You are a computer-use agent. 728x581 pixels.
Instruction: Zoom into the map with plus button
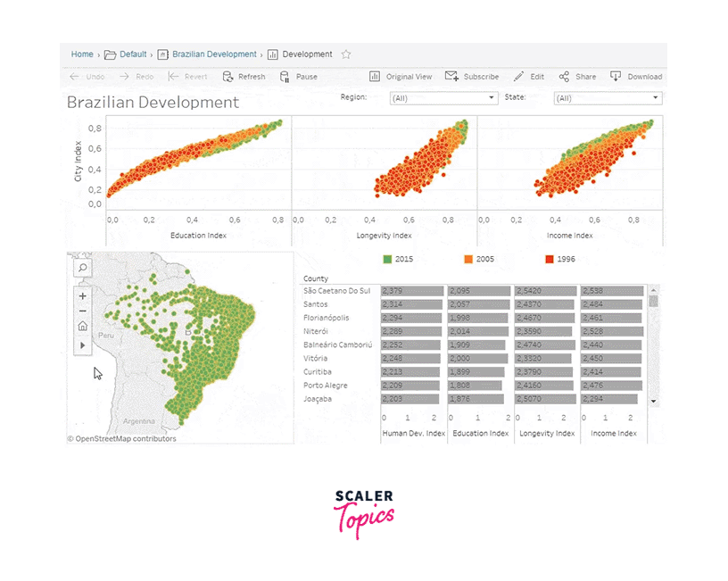click(81, 295)
